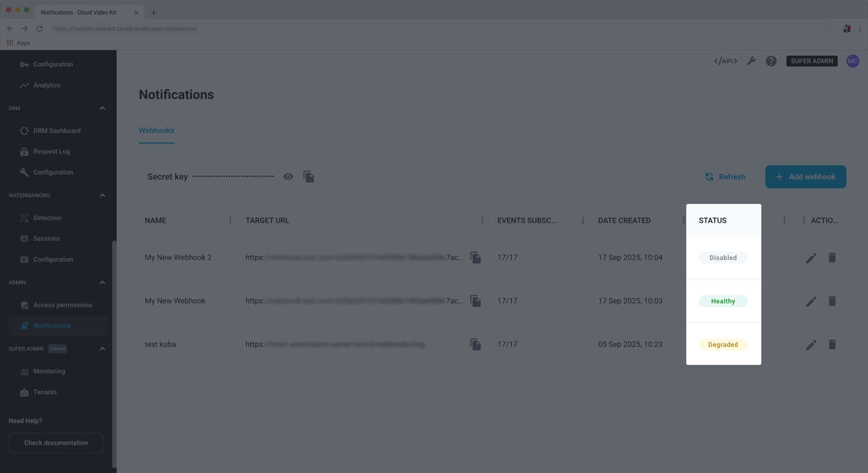Switch to the Webhooks tab
The image size is (868, 473).
156,130
